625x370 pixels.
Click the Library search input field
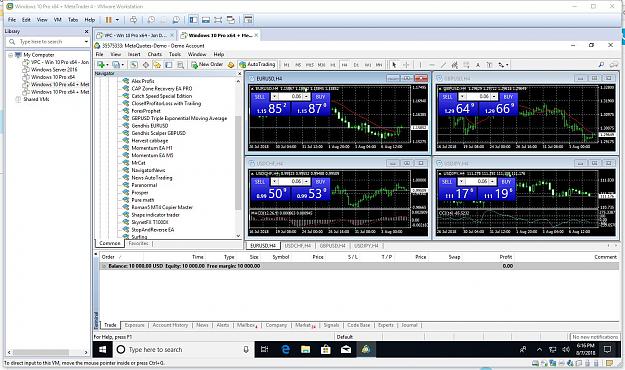click(x=47, y=41)
